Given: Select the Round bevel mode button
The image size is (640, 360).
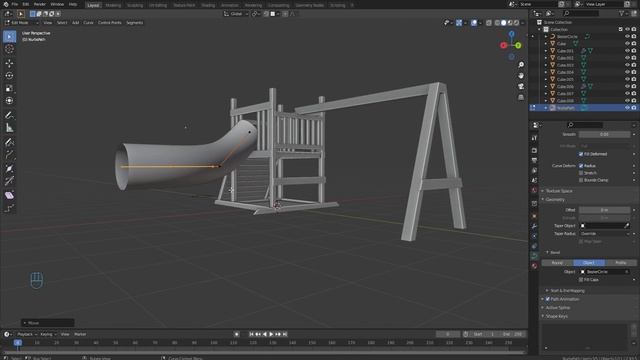Looking at the screenshot, I should click(x=557, y=263).
